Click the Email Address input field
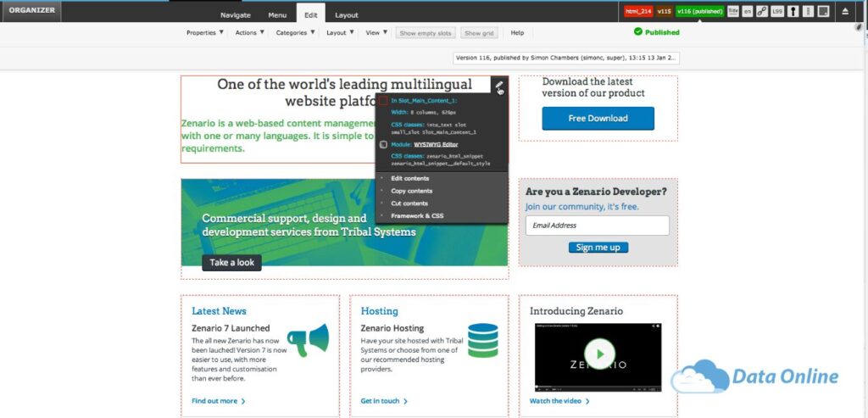Image resolution: width=868 pixels, height=418 pixels. [x=598, y=226]
